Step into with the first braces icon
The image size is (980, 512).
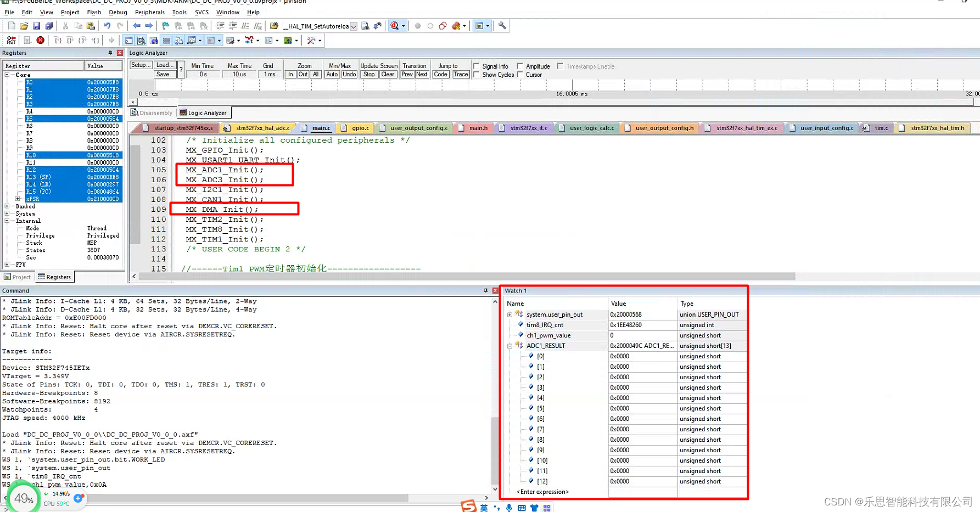pyautogui.click(x=57, y=40)
